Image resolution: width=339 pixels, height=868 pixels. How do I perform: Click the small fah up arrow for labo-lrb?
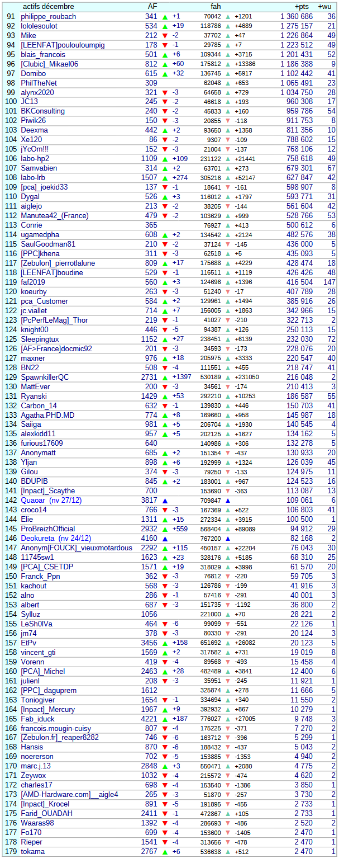227,178
